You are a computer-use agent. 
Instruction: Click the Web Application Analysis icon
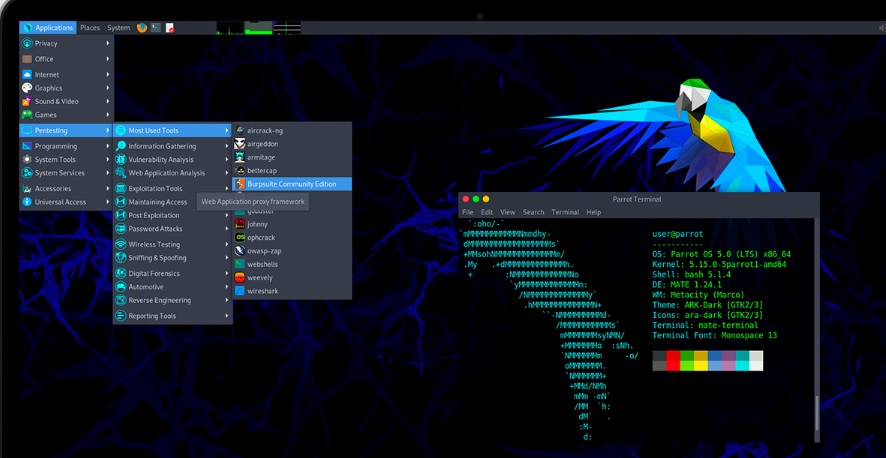(x=120, y=173)
